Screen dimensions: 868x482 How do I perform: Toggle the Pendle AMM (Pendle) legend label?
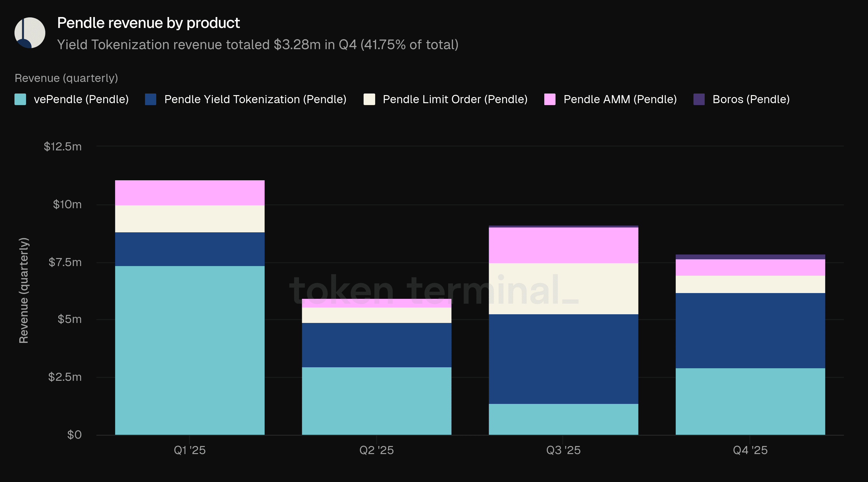coord(620,99)
